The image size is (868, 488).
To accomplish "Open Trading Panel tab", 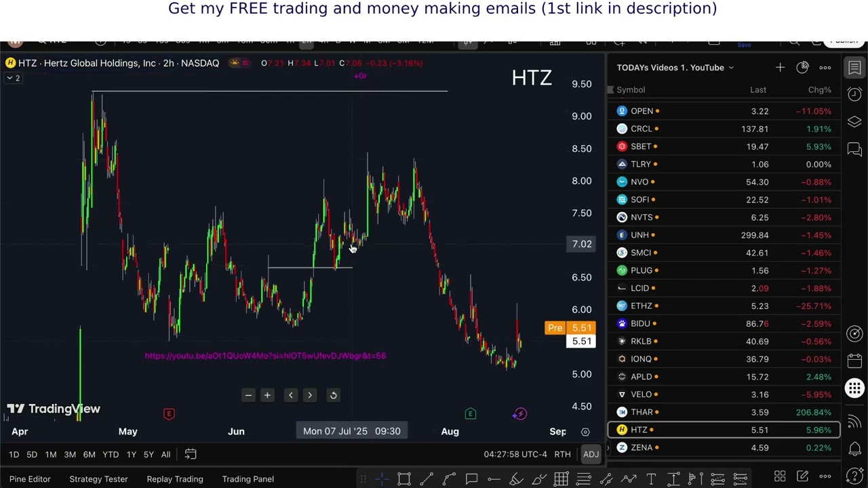I will [248, 479].
